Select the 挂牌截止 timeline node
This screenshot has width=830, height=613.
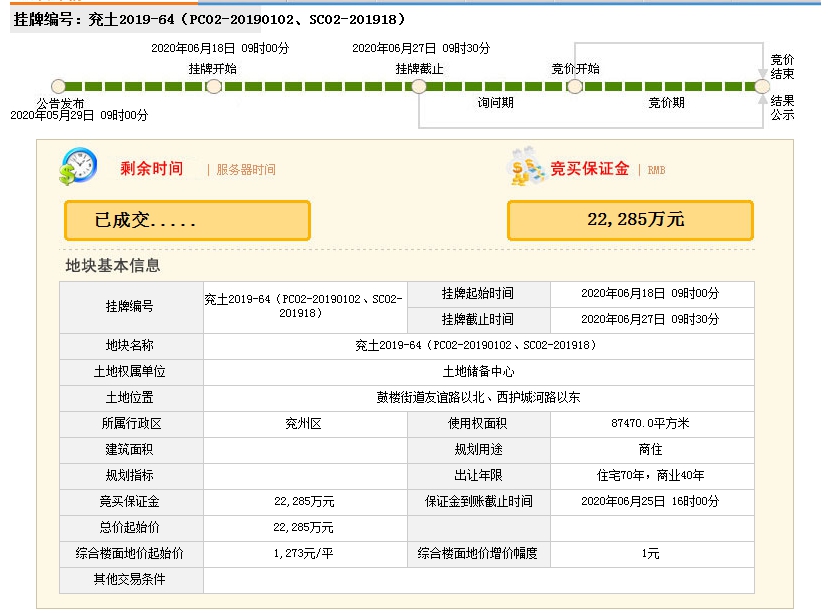[x=419, y=87]
